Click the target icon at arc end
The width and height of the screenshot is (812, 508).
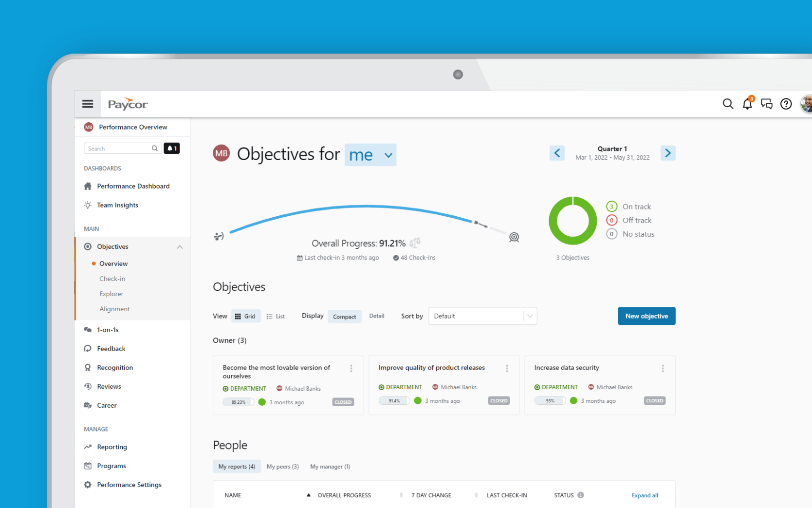tap(514, 237)
